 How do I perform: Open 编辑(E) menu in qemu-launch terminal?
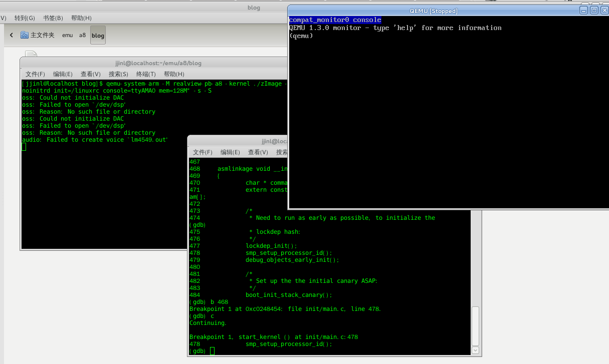[x=63, y=74]
